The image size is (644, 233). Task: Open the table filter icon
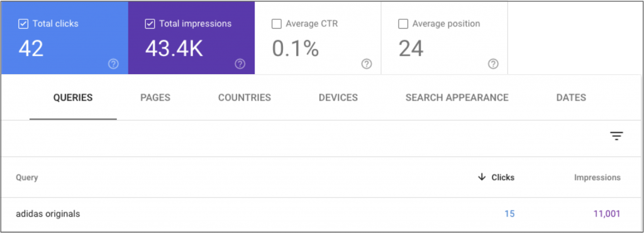(616, 136)
